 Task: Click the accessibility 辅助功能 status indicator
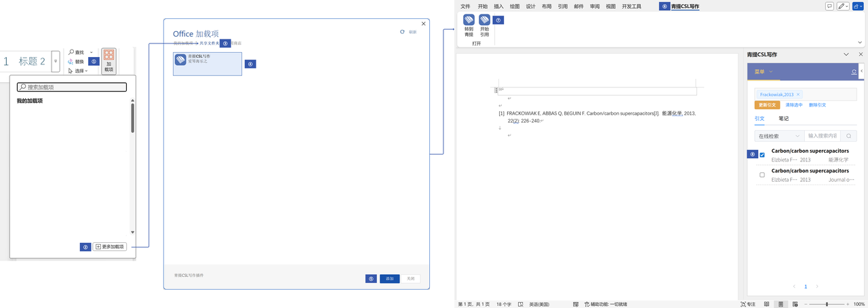pos(606,304)
